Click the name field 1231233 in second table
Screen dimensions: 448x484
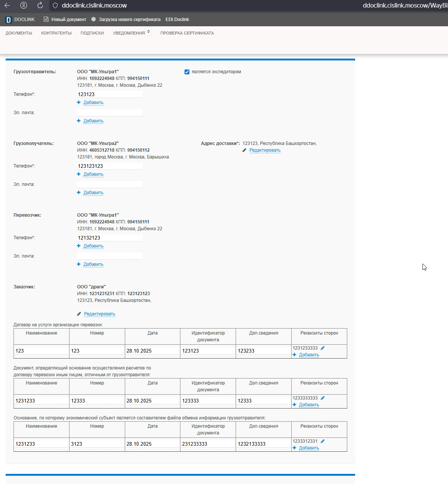[41, 401]
